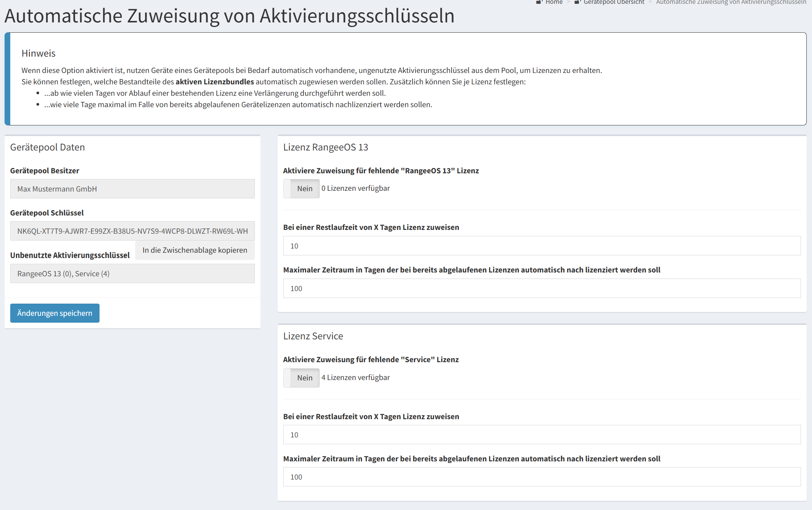Toggle the RangeeOS 13 license assignment switch
Viewport: 812px width, 510px height.
coord(301,188)
